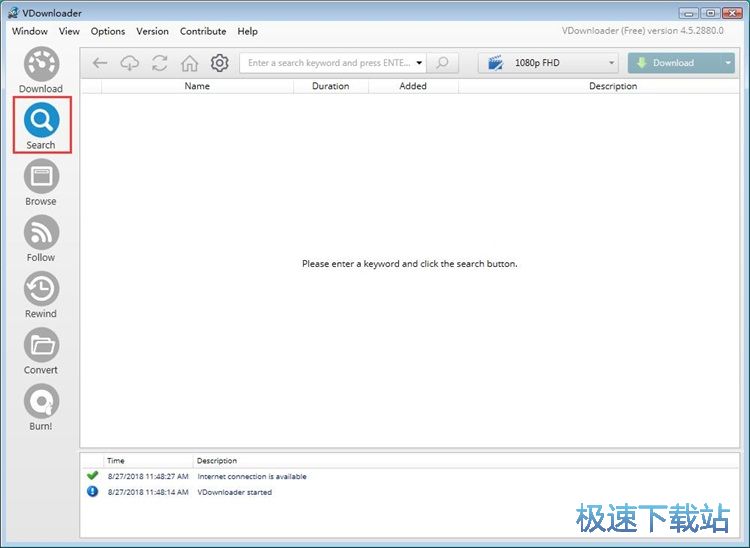This screenshot has width=750, height=548.
Task: Open the Browse section
Action: pos(41,183)
